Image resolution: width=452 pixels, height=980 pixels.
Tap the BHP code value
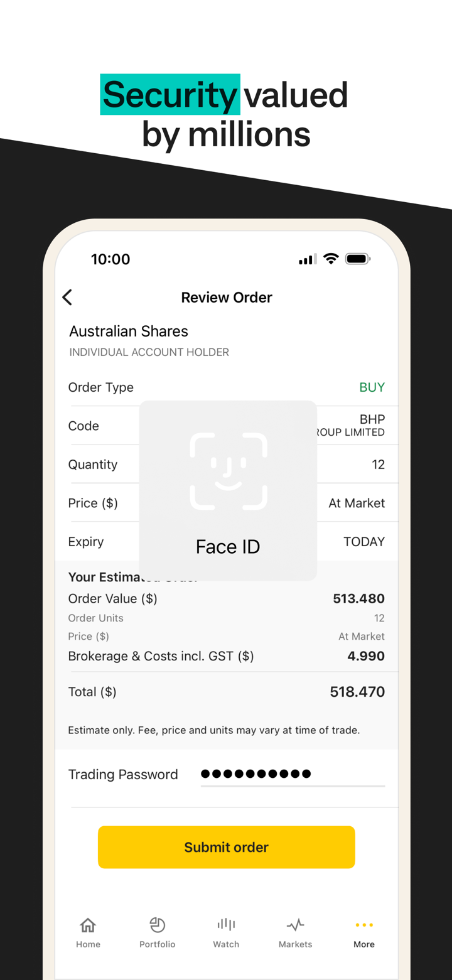(372, 419)
